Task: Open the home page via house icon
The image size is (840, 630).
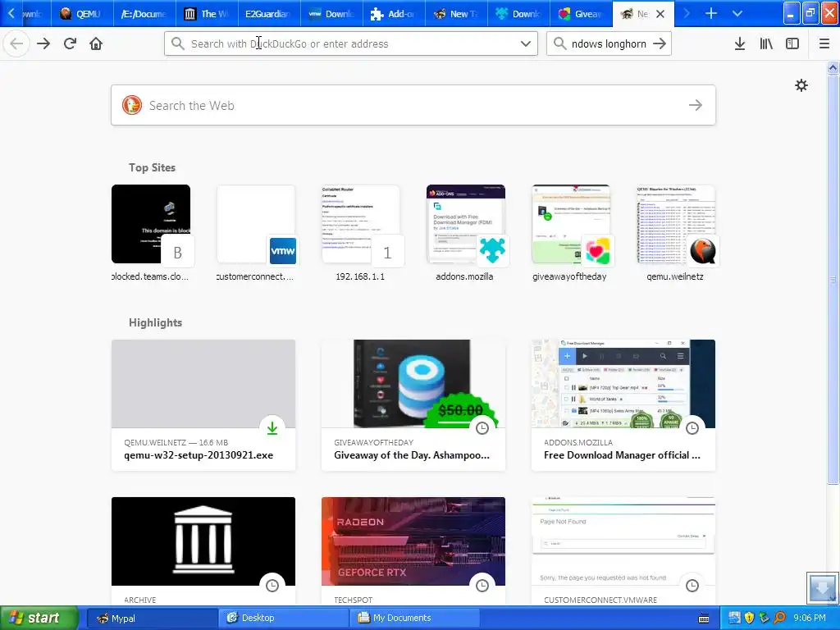Action: [96, 43]
